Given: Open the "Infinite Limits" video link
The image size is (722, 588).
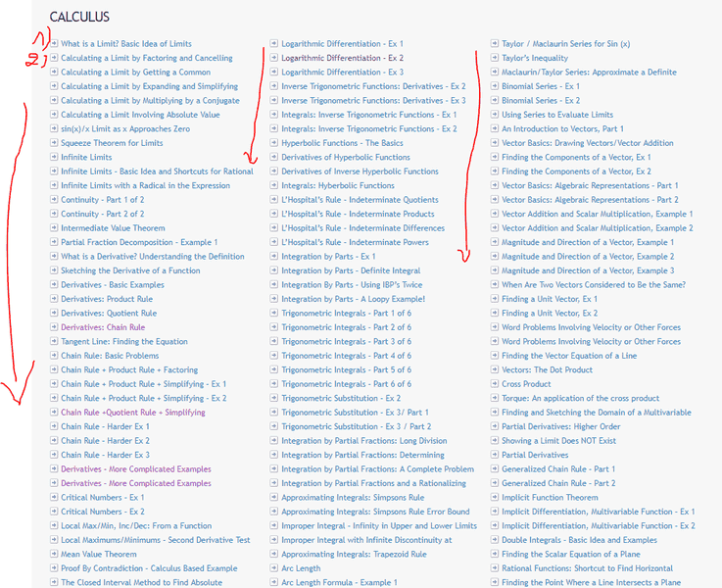Looking at the screenshot, I should click(x=86, y=157).
